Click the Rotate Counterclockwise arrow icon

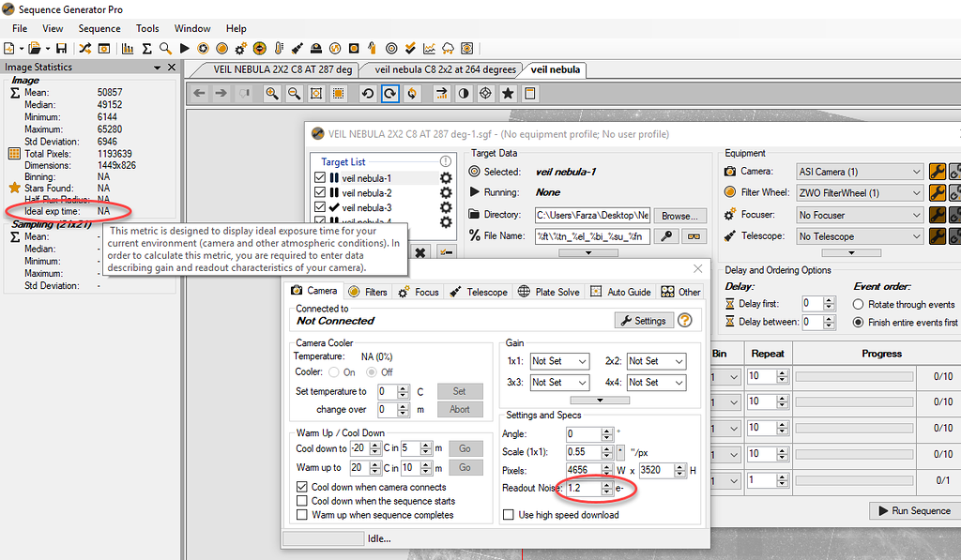point(366,93)
